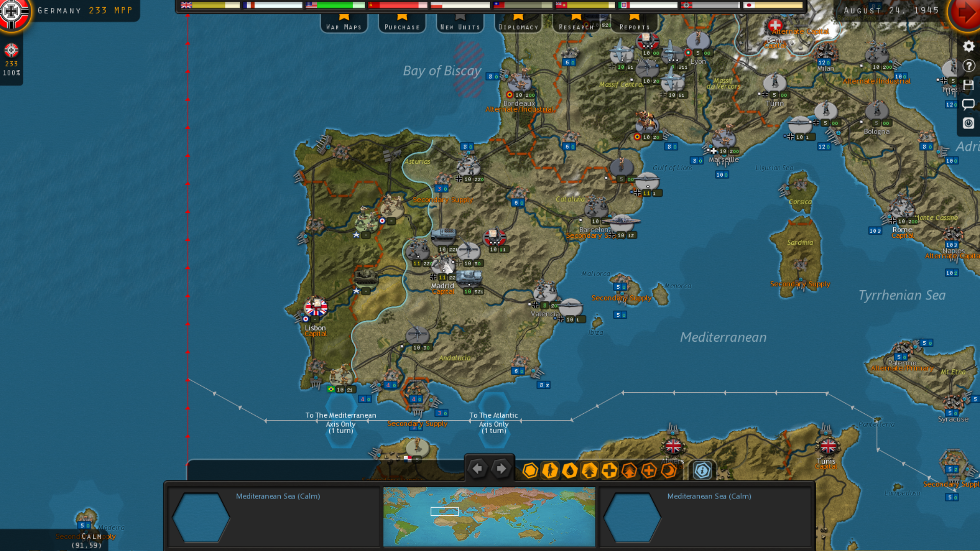Select the German HQ unit east of Madrid
Image resolution: width=980 pixels, height=551 pixels.
coord(494,237)
